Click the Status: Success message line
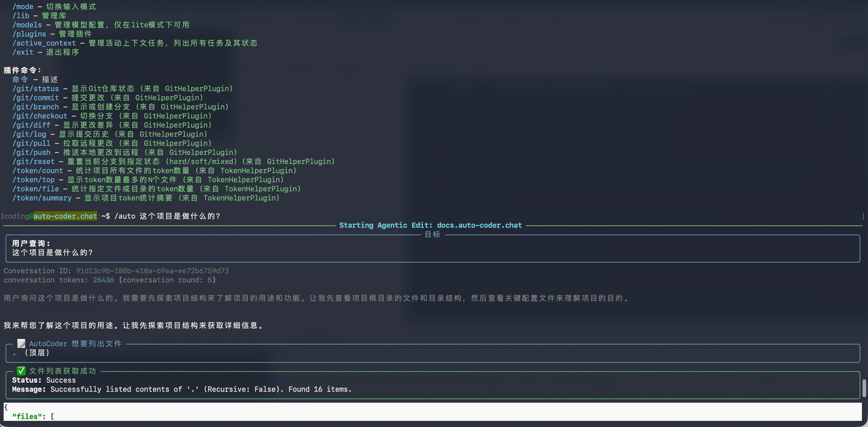The height and width of the screenshot is (427, 868). click(x=44, y=380)
